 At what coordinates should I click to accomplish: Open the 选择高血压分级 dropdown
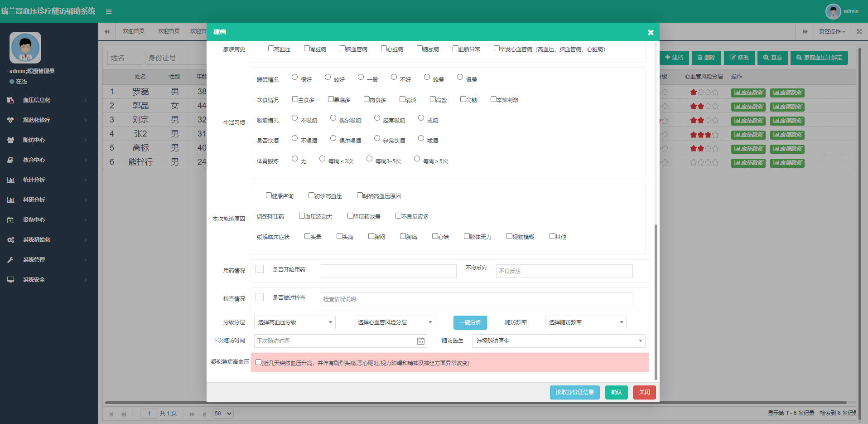(294, 322)
